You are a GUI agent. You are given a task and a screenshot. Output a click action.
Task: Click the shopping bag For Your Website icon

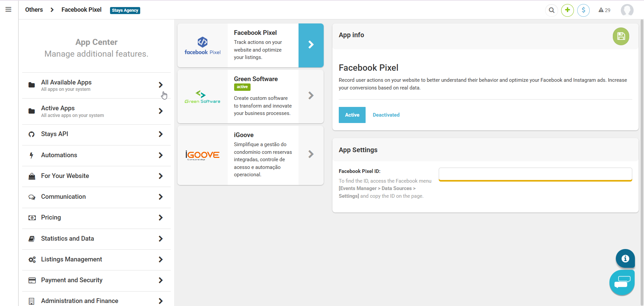32,176
